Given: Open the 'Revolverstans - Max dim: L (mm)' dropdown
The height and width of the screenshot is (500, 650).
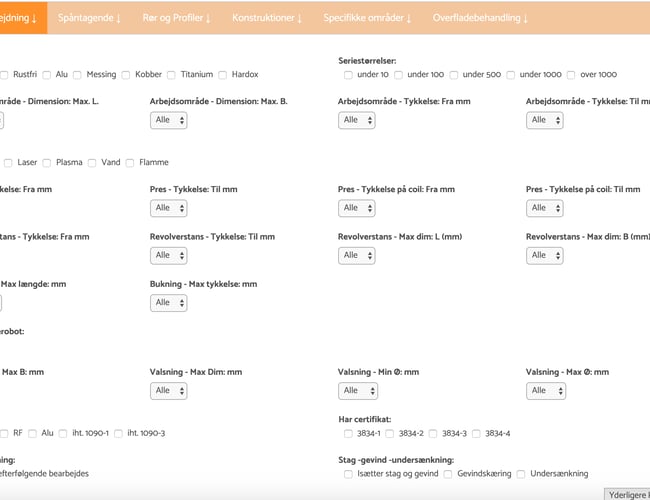Looking at the screenshot, I should (x=356, y=255).
